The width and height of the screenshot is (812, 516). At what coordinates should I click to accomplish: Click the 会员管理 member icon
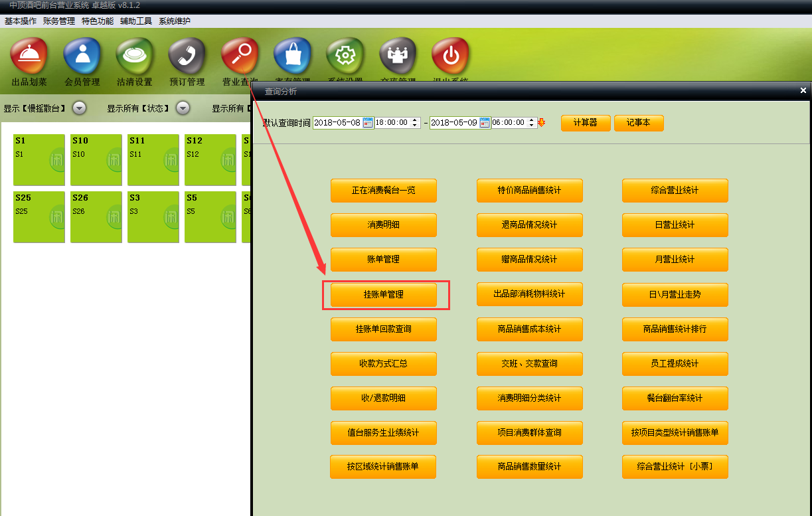tap(82, 56)
